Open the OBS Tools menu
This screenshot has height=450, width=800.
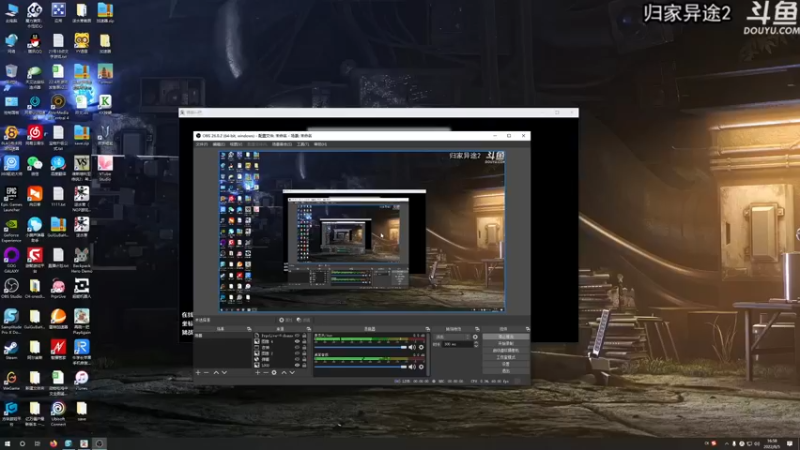(303, 144)
